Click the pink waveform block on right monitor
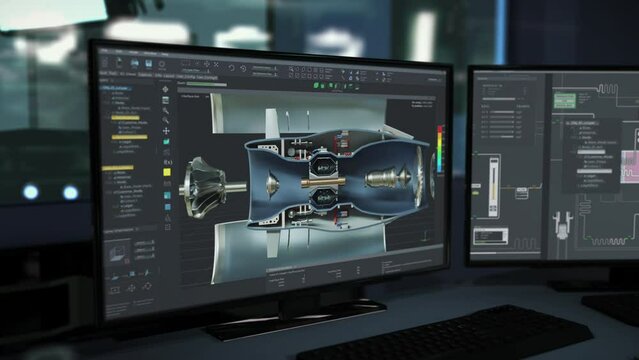This screenshot has width=639, height=360. (630, 166)
